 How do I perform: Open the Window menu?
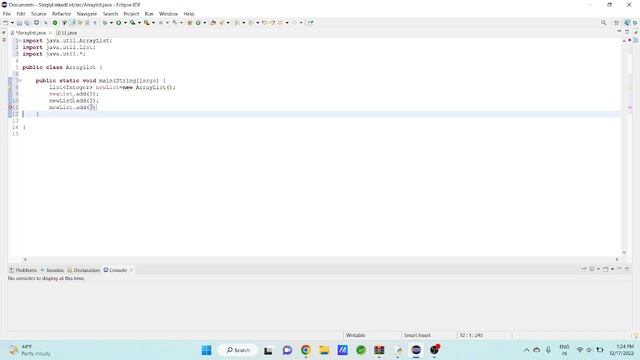pyautogui.click(x=168, y=14)
